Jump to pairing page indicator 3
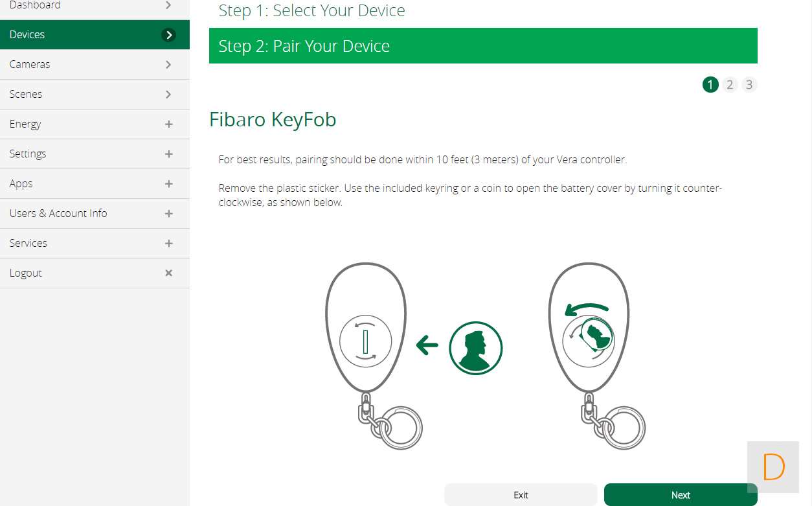 pyautogui.click(x=749, y=85)
